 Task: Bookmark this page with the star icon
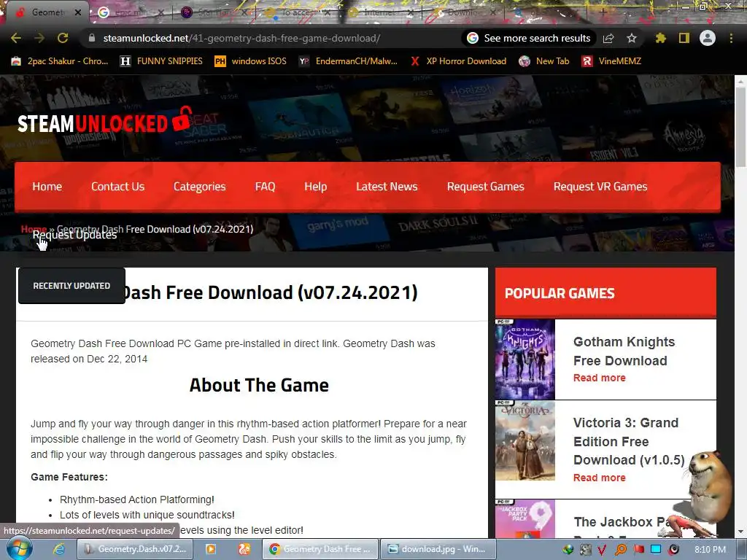pyautogui.click(x=632, y=38)
